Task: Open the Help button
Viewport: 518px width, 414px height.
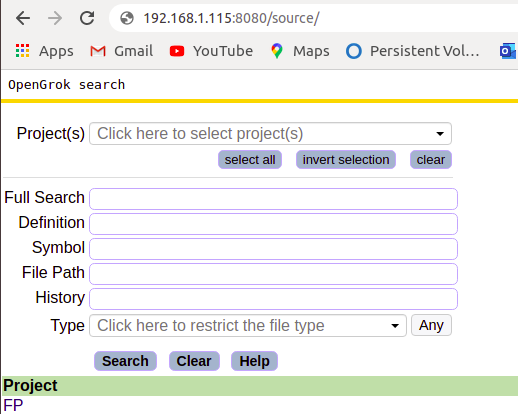Action: (x=254, y=361)
